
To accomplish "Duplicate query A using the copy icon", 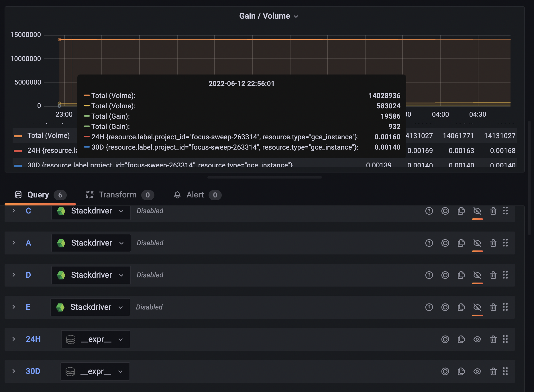I will [461, 243].
